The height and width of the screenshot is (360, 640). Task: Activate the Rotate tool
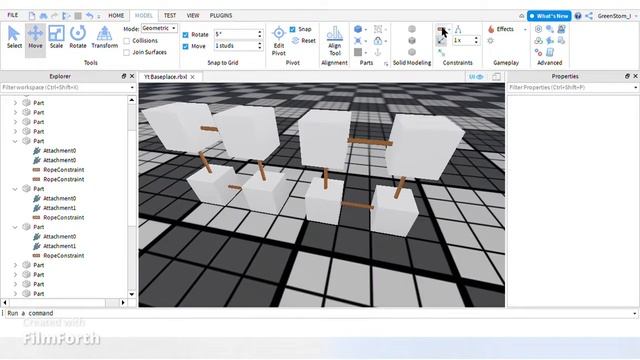click(78, 37)
